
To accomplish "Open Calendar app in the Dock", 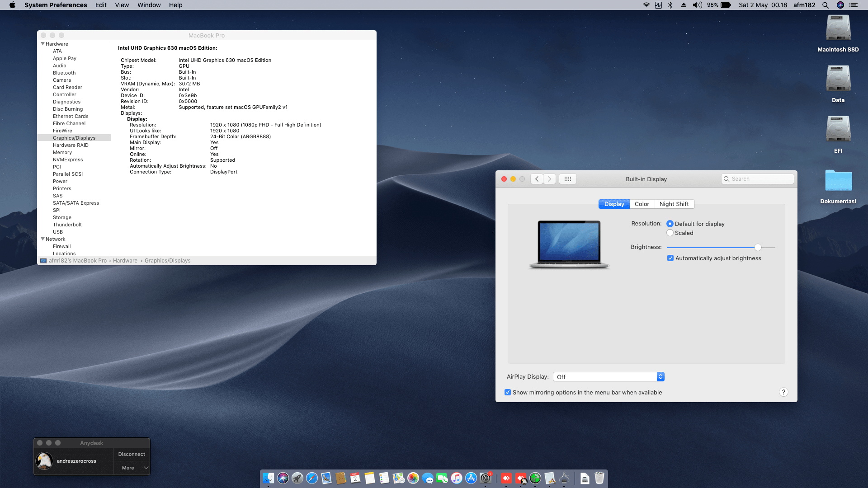I will 355,478.
